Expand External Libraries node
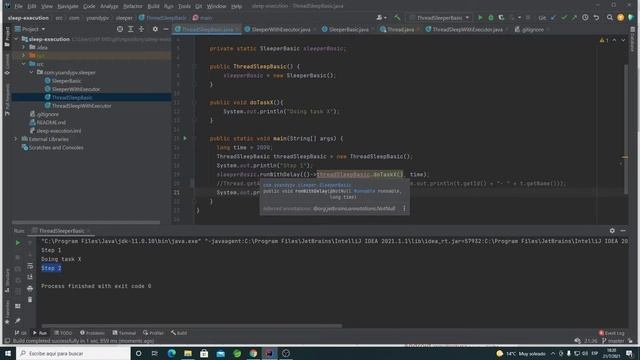The width and height of the screenshot is (640, 360). pos(16,139)
